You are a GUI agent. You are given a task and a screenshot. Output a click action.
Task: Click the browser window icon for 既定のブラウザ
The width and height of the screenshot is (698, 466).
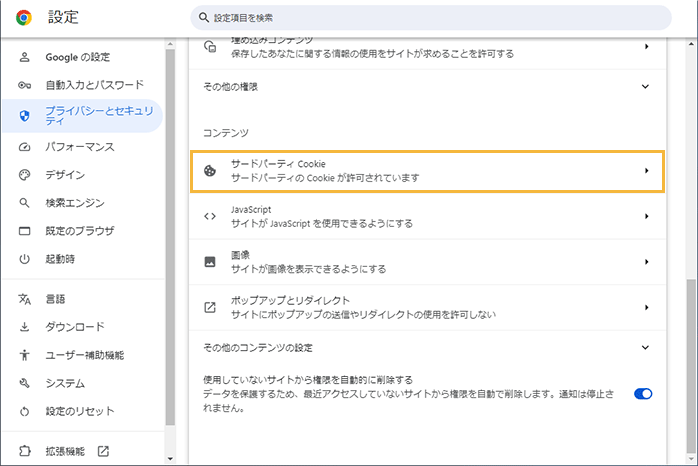click(x=24, y=231)
